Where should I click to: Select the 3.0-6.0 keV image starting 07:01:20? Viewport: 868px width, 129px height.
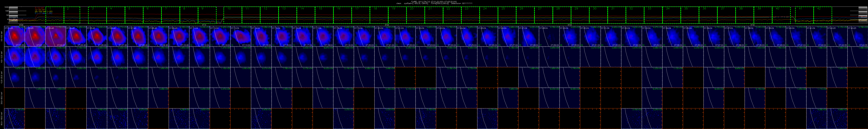click(15, 36)
